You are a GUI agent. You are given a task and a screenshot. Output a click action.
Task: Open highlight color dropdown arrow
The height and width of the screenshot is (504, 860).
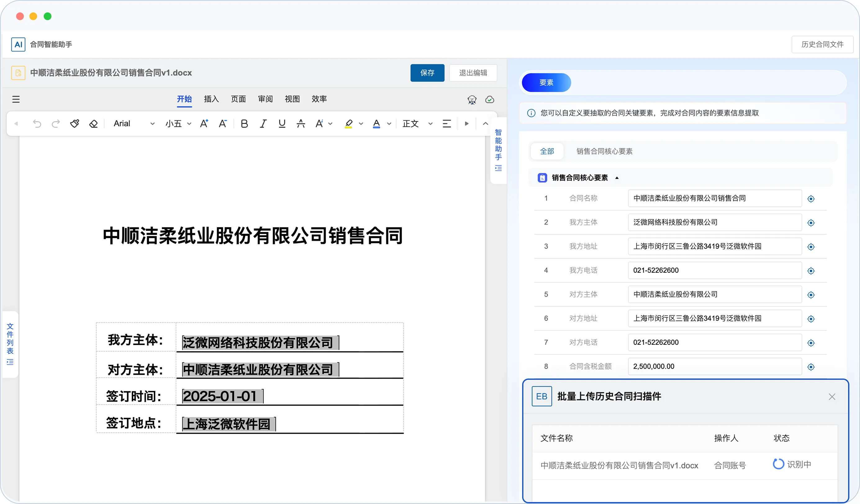[361, 124]
